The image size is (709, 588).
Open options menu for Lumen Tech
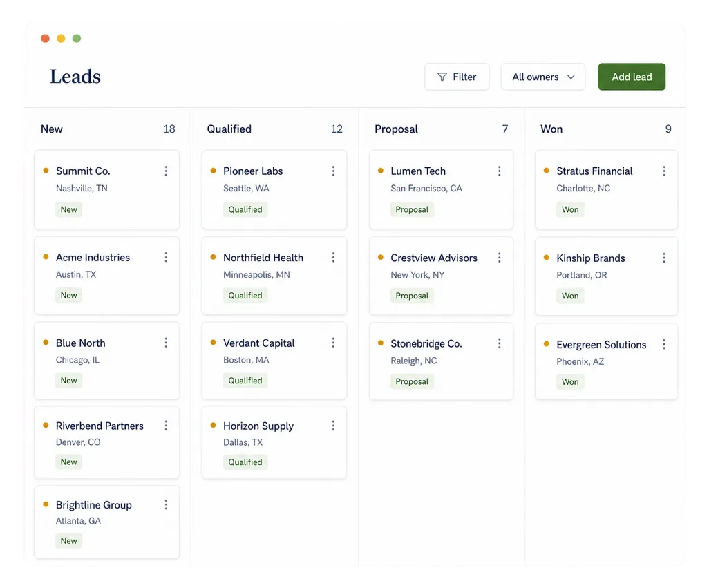(499, 171)
